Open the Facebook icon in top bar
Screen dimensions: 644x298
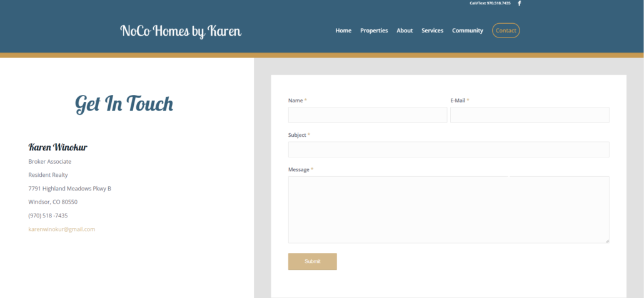click(519, 3)
